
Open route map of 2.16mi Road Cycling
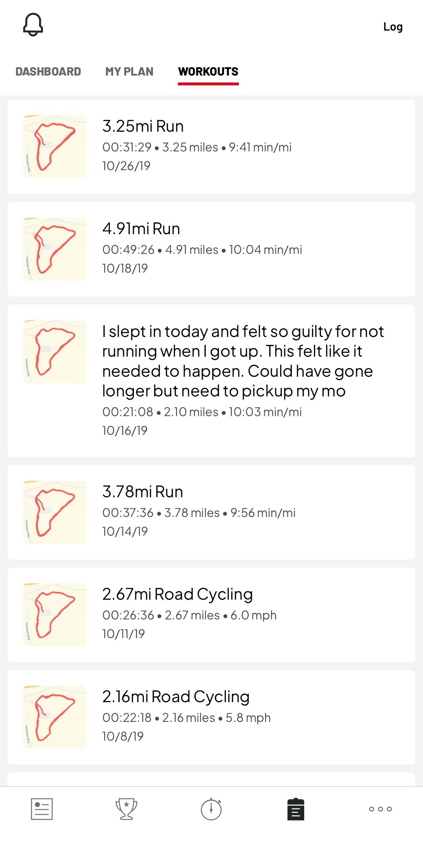coord(54,717)
